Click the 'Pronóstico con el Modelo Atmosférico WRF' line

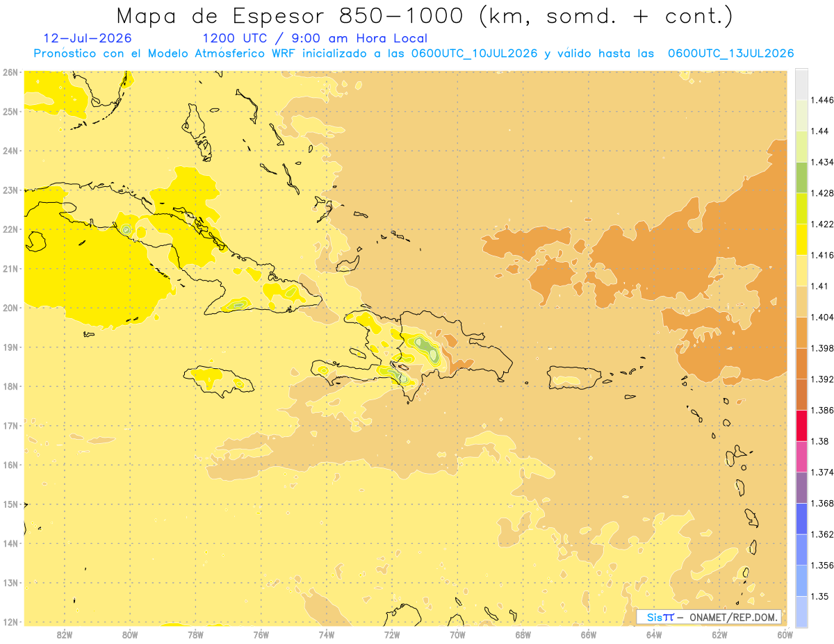(x=414, y=53)
